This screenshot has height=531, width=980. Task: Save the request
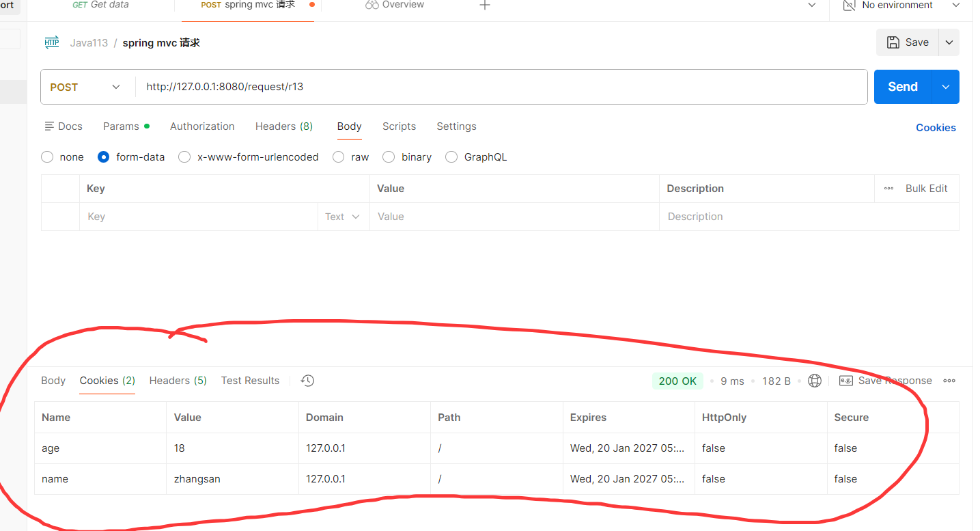pos(908,42)
